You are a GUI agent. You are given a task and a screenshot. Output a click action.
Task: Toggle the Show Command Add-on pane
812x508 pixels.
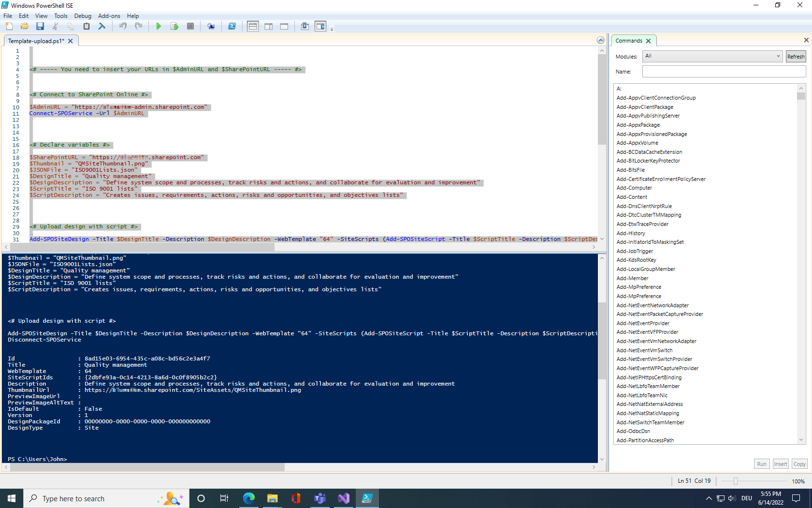coord(320,27)
